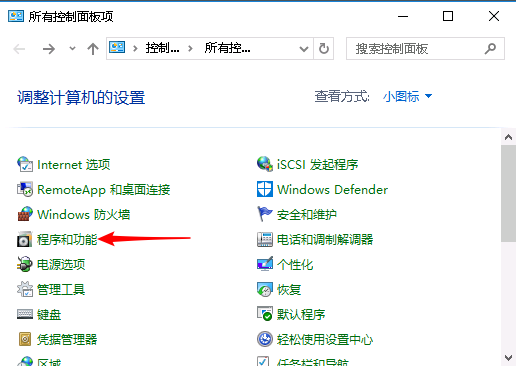
Task: Go to 控制... breadcrumb segment
Action: [x=162, y=49]
